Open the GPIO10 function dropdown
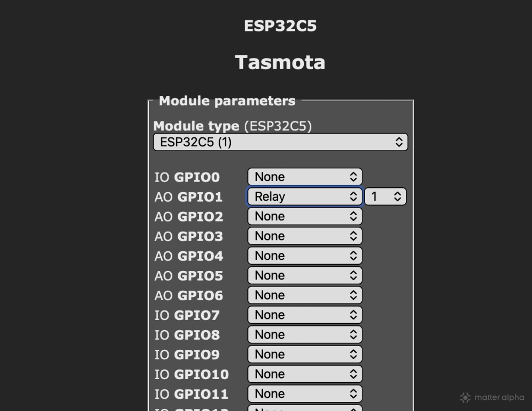This screenshot has width=532, height=411. [305, 374]
